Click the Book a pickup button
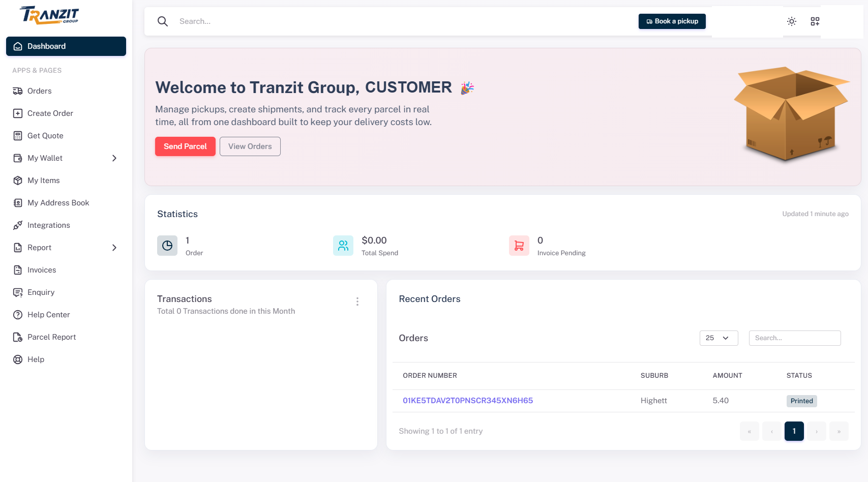Screen dimensions: 868x482 tap(672, 21)
